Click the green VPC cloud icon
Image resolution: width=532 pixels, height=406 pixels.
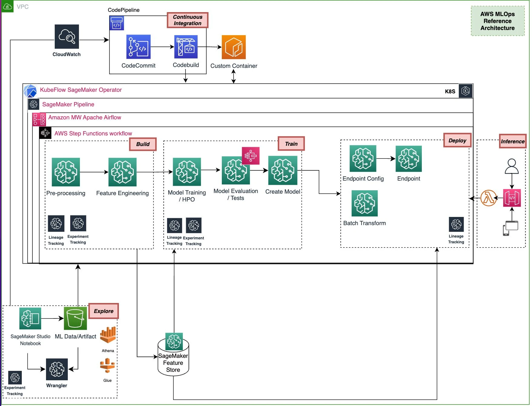(x=7, y=6)
